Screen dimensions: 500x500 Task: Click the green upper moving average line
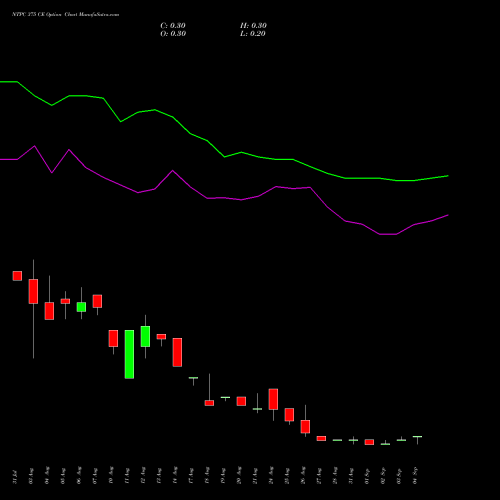[x=224, y=156]
